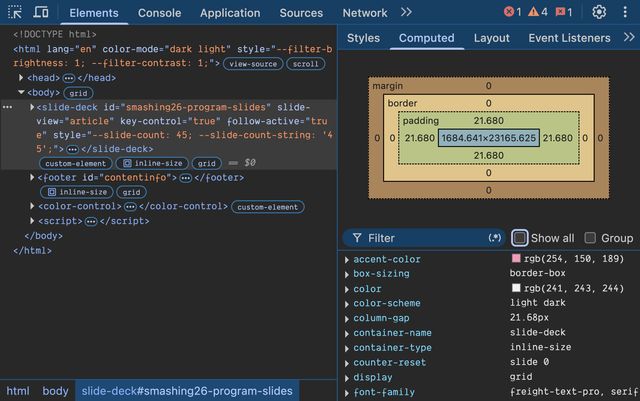Image resolution: width=640 pixels, height=401 pixels.
Task: Expand the container-name property
Action: coord(347,334)
